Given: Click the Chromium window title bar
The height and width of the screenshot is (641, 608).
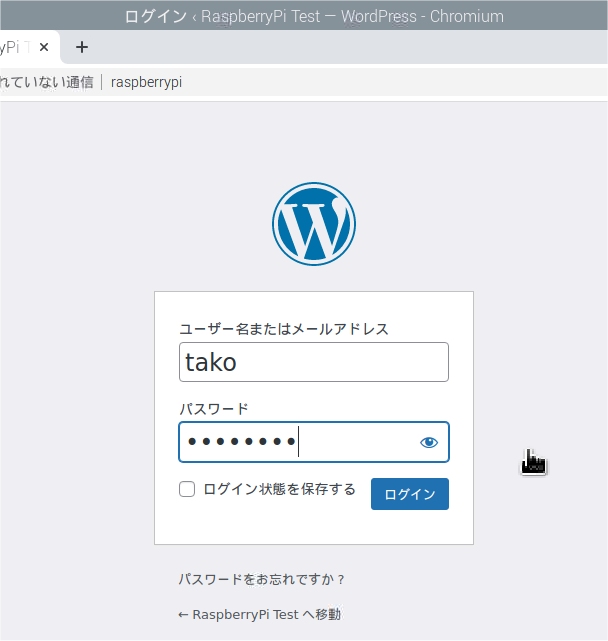Looking at the screenshot, I should (304, 16).
